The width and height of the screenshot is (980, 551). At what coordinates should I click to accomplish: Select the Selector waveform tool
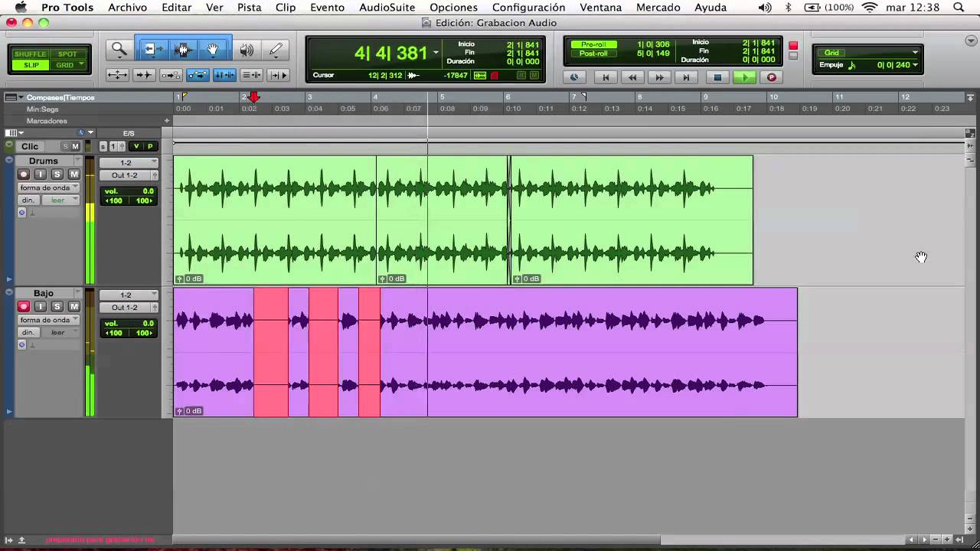pyautogui.click(x=182, y=50)
